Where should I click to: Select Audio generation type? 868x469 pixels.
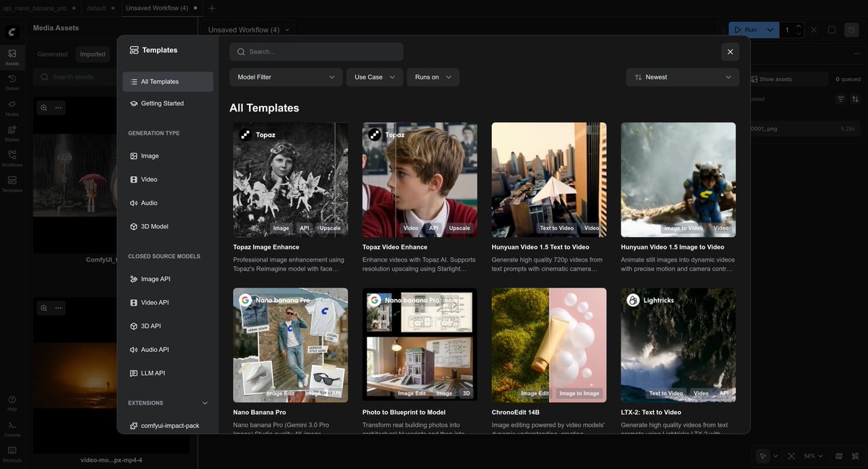[168, 203]
